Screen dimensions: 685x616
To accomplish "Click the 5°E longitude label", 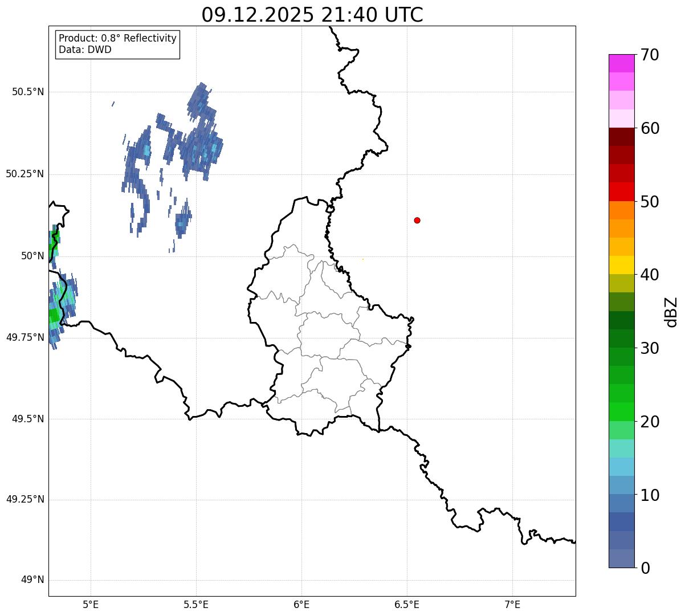I will tap(91, 604).
